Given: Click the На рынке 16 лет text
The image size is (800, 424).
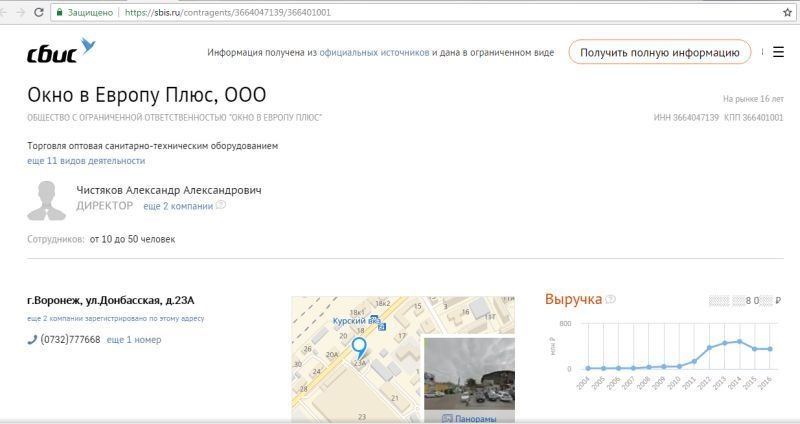Looking at the screenshot, I should pos(753,99).
